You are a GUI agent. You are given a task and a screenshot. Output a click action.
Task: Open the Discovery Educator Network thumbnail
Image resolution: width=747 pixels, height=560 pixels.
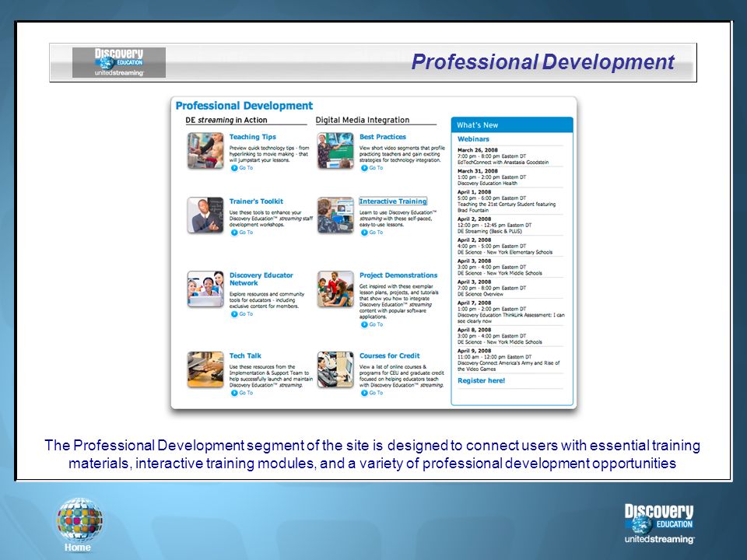(x=205, y=289)
